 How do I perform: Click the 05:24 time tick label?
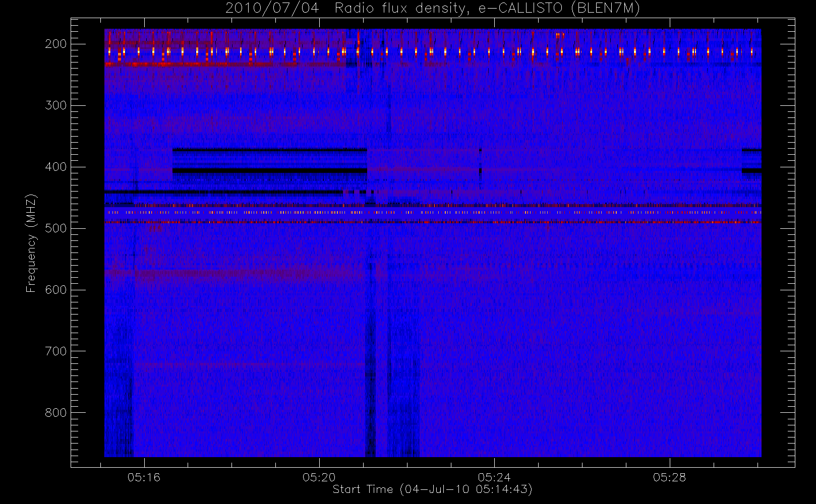pos(494,477)
